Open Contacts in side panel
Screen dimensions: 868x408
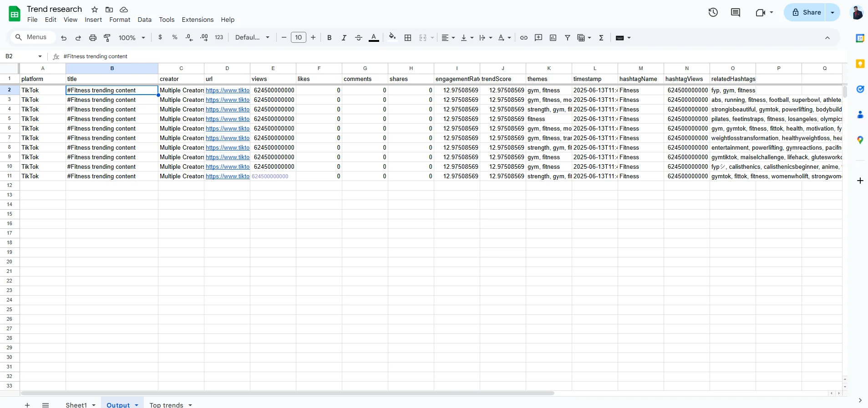(x=860, y=115)
